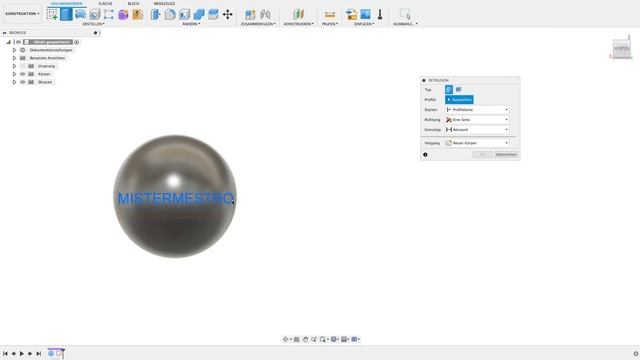Select the Select tool cursor icon

click(405, 14)
